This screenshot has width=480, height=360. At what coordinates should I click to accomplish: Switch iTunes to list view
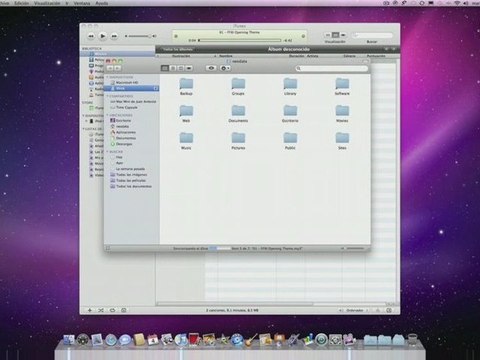(328, 35)
